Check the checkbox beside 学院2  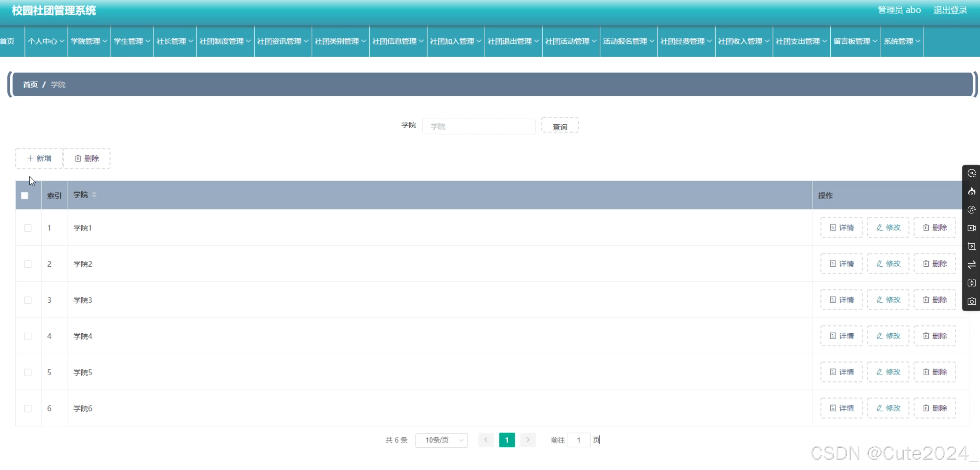[x=28, y=264]
